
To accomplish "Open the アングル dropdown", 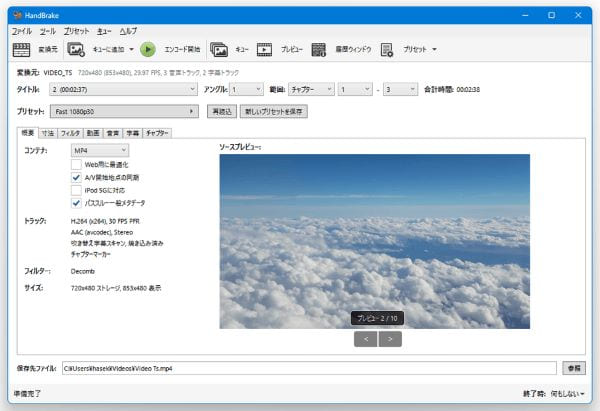I will tap(246, 90).
